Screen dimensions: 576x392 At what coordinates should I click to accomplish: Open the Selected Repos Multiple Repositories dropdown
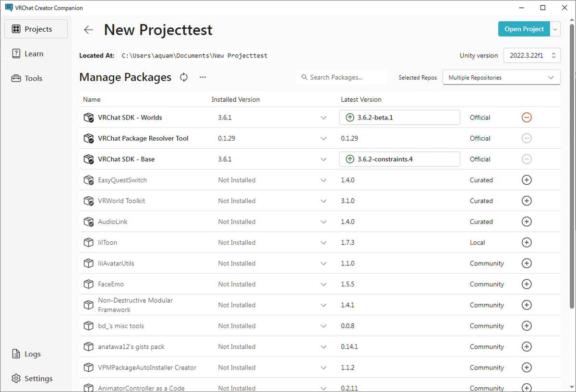tap(501, 77)
